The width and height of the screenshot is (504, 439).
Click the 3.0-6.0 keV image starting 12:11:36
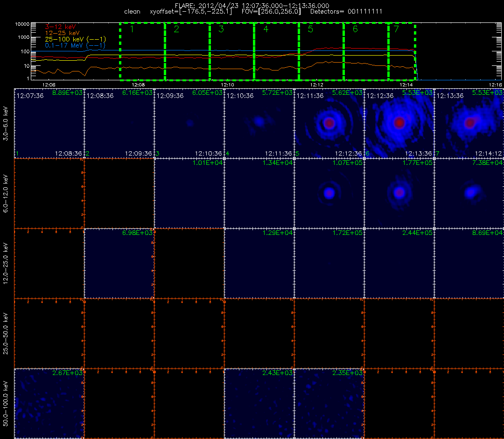(329, 123)
